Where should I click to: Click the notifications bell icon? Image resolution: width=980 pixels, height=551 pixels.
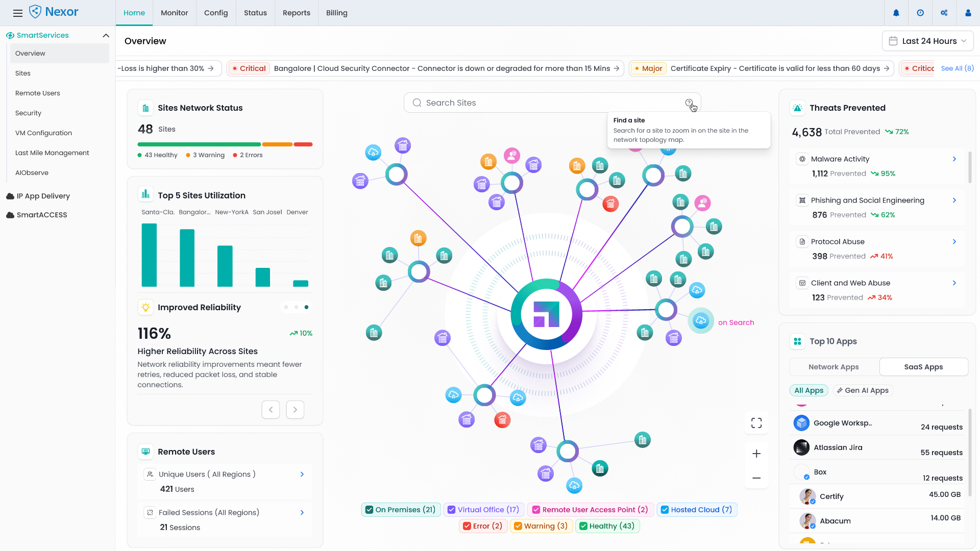click(x=896, y=13)
